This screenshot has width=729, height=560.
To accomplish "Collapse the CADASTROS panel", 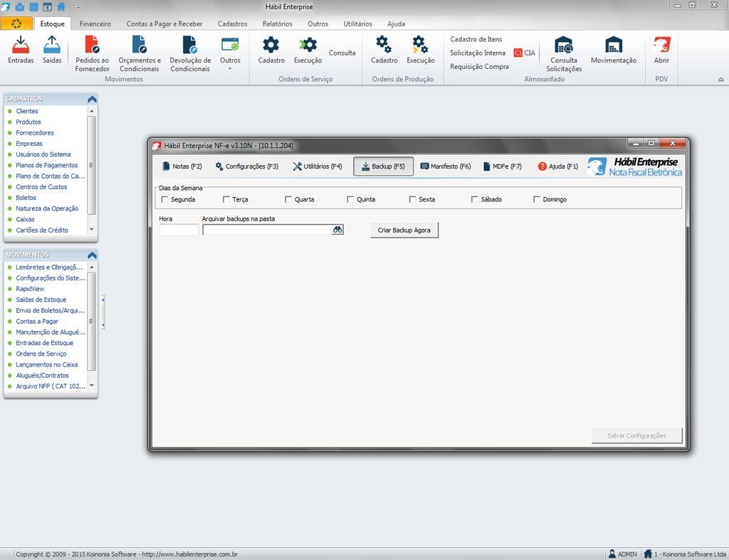I will coord(92,99).
